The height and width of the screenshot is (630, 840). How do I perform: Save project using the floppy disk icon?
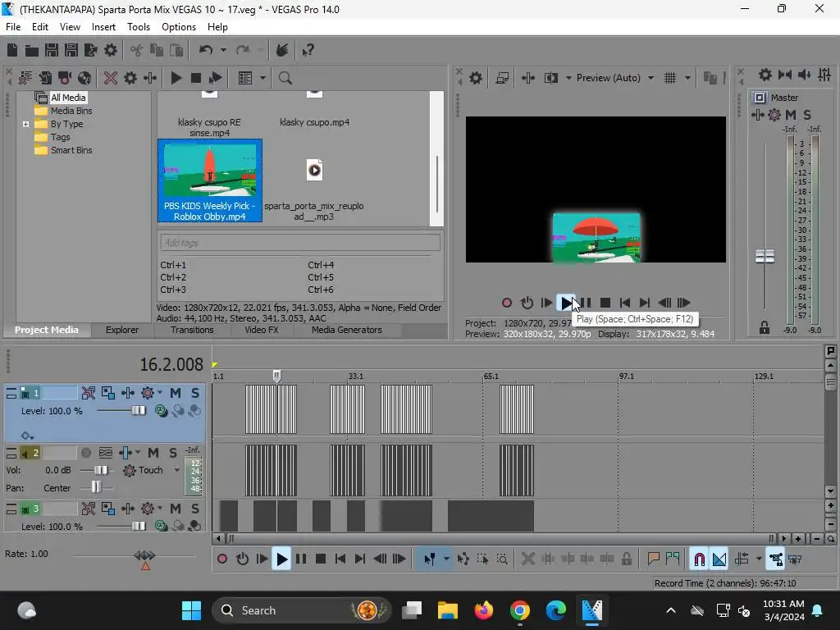pos(52,50)
